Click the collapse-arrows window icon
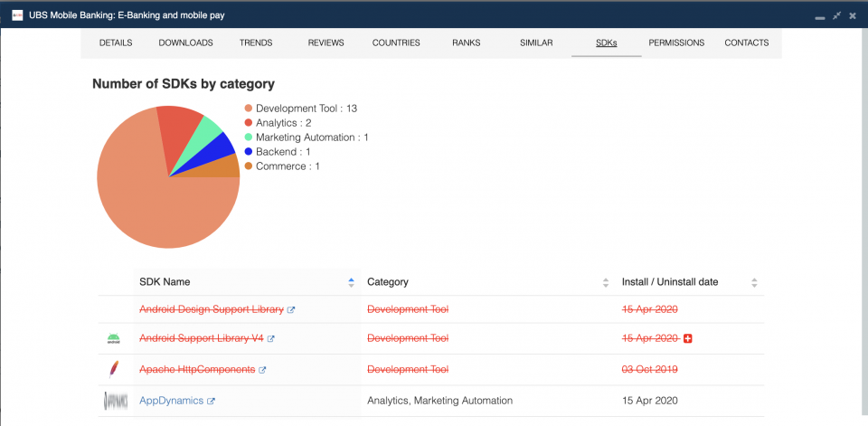The image size is (868, 426). (836, 15)
